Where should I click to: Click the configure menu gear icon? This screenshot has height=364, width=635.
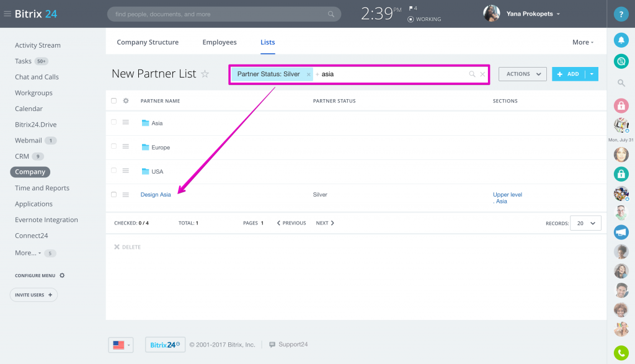pos(62,275)
